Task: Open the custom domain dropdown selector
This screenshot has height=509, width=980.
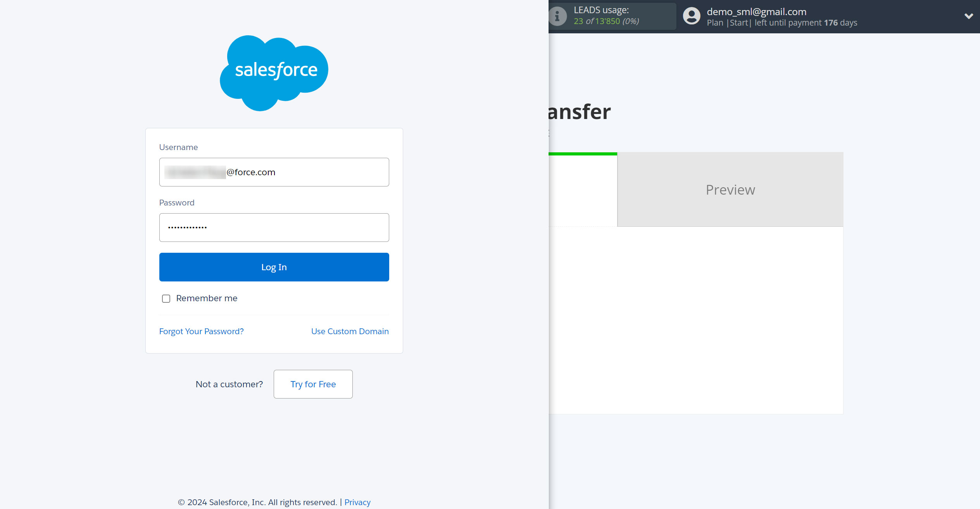Action: pyautogui.click(x=350, y=331)
